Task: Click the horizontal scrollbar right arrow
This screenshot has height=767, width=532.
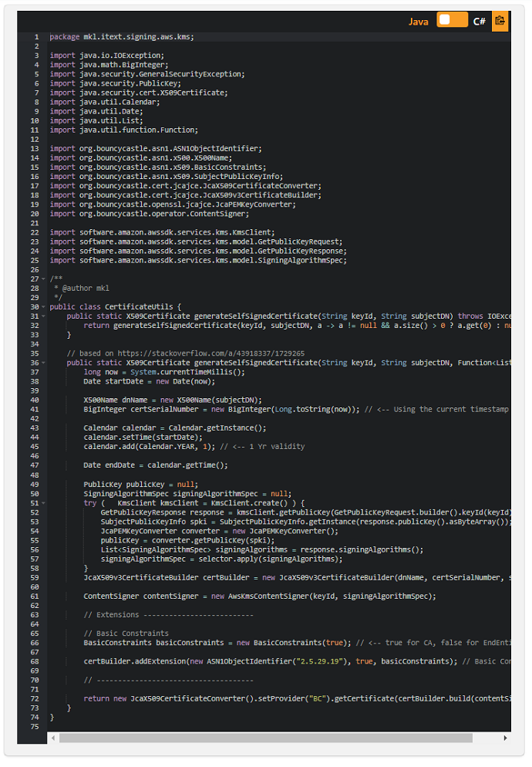Action: (505, 738)
